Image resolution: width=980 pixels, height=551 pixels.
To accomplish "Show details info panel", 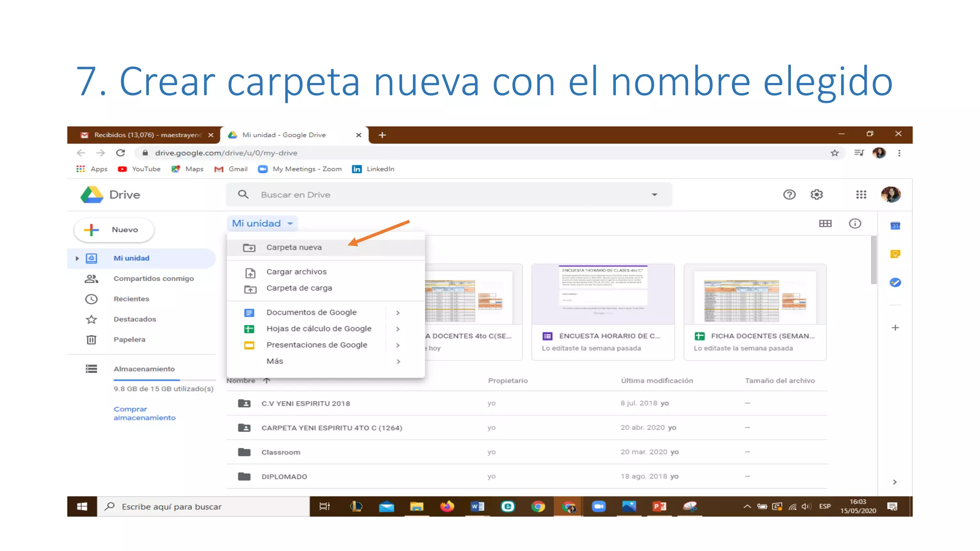I will click(855, 223).
